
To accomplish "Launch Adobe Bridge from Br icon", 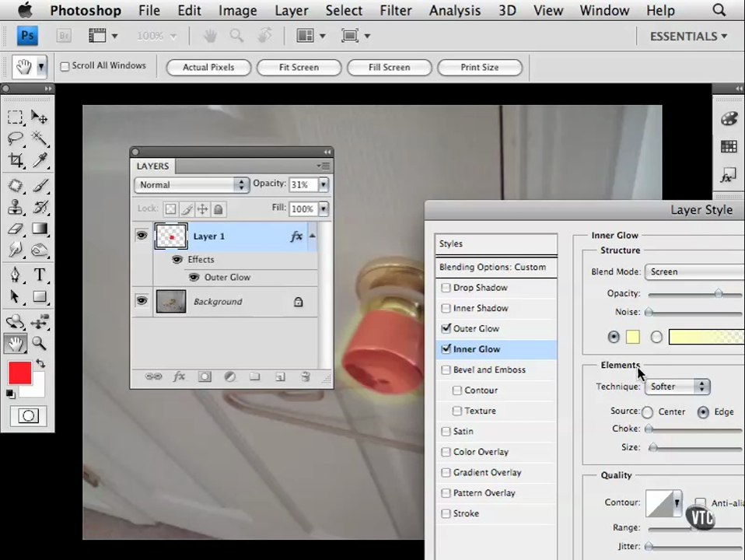I will [63, 36].
